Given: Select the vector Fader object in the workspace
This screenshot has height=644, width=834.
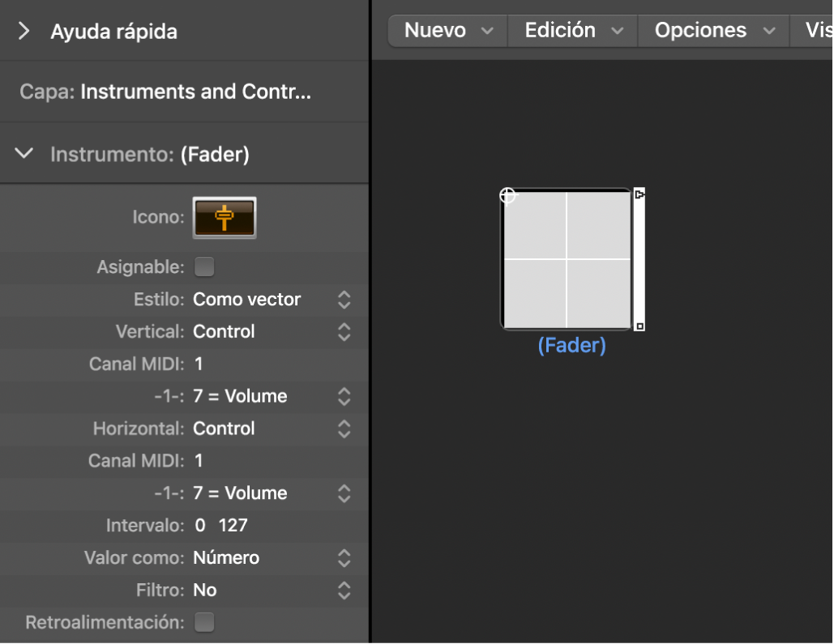Looking at the screenshot, I should 567,258.
